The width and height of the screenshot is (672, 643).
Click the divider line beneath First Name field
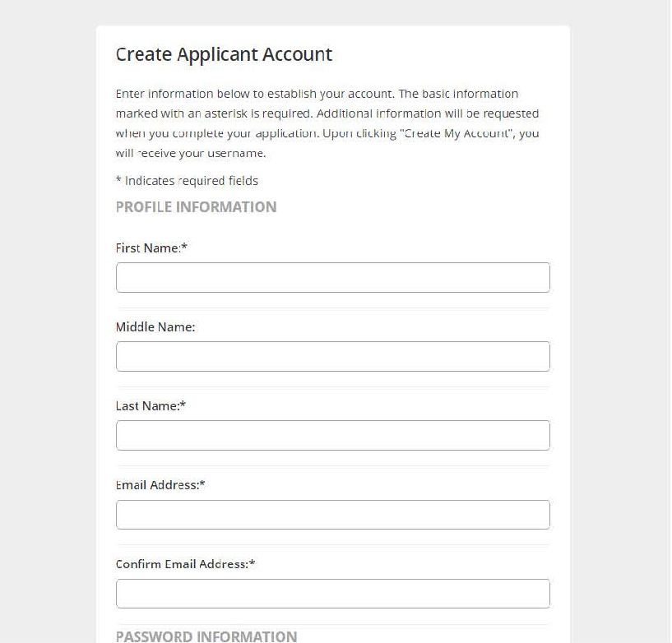coord(333,308)
